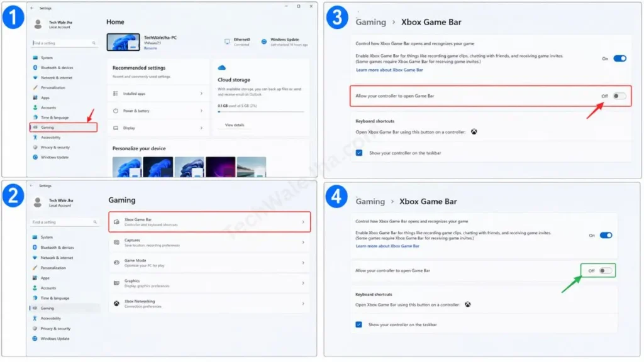Viewport: 644px width, 362px height.
Task: Click the Xbox controller button icon in panel 3
Action: pos(474,132)
